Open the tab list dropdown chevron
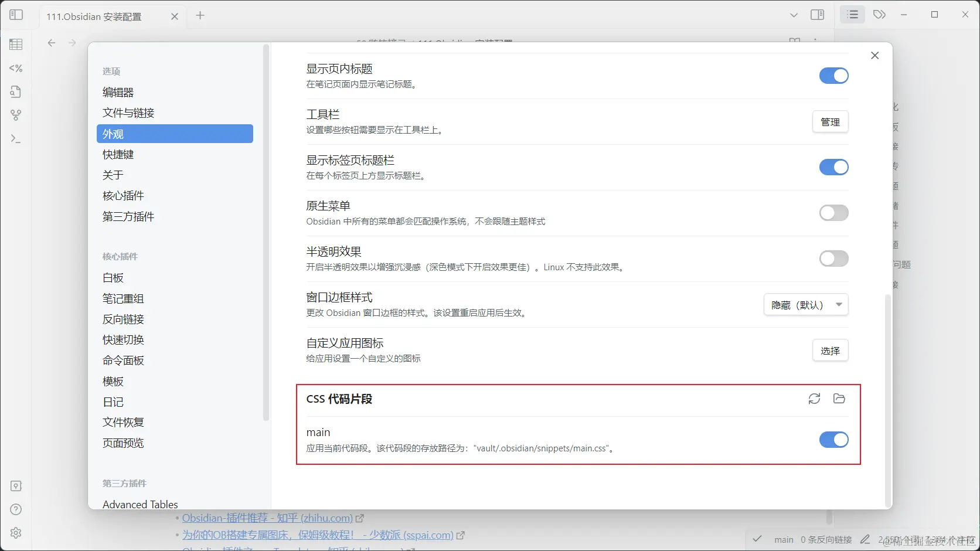This screenshot has height=551, width=980. 794,15
